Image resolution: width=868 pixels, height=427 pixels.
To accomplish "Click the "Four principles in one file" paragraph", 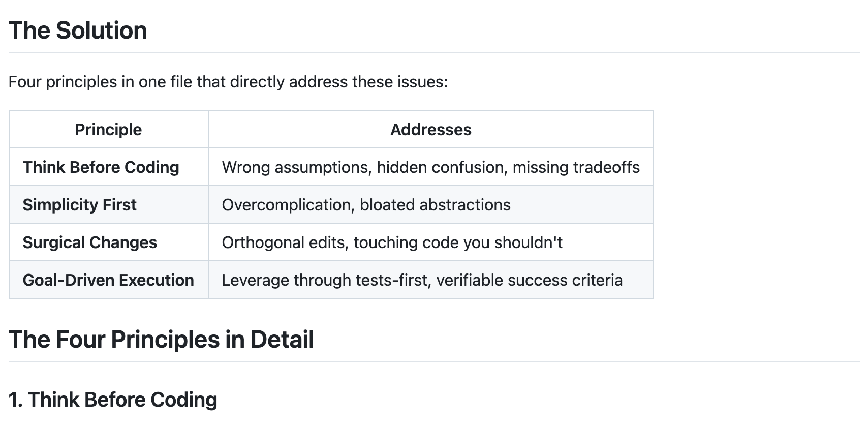I will (x=228, y=82).
